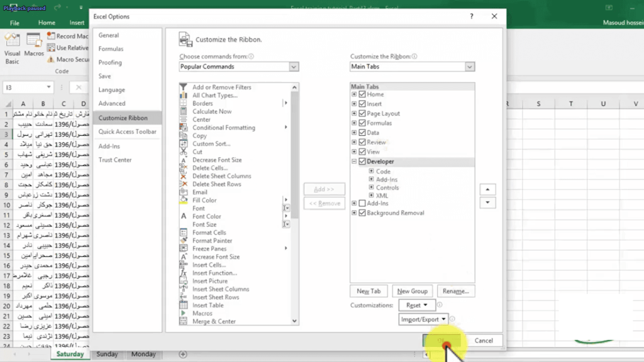Viewport: 644px width, 362px height.
Task: Switch to the Sunday sheet tab
Action: tap(107, 354)
